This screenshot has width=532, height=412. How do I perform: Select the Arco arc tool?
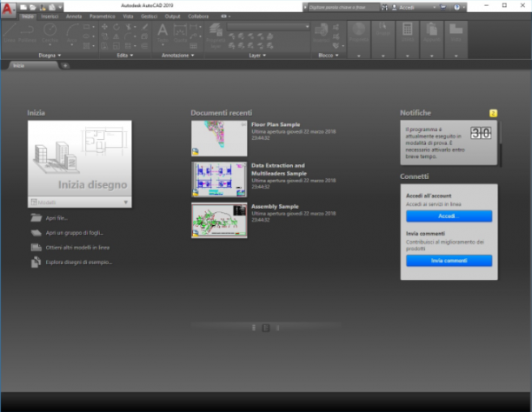click(x=72, y=33)
